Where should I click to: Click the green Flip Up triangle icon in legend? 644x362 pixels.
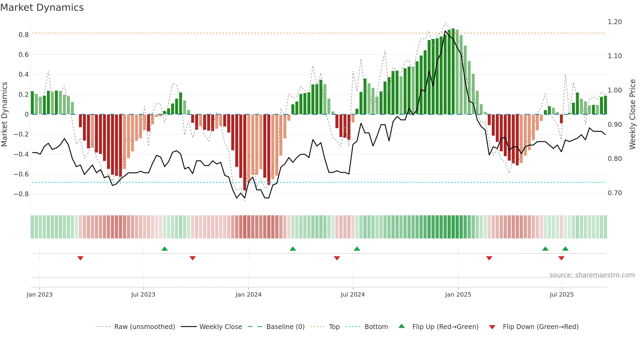(x=402, y=326)
